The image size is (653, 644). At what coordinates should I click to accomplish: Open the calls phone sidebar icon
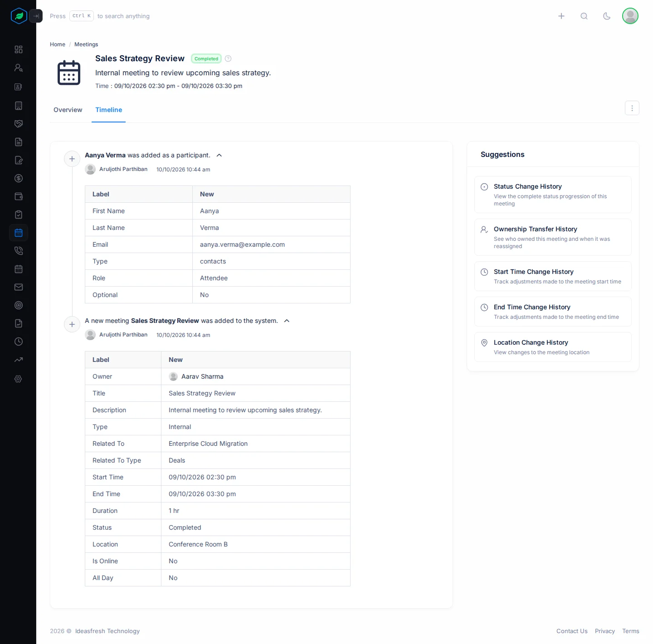click(x=19, y=251)
